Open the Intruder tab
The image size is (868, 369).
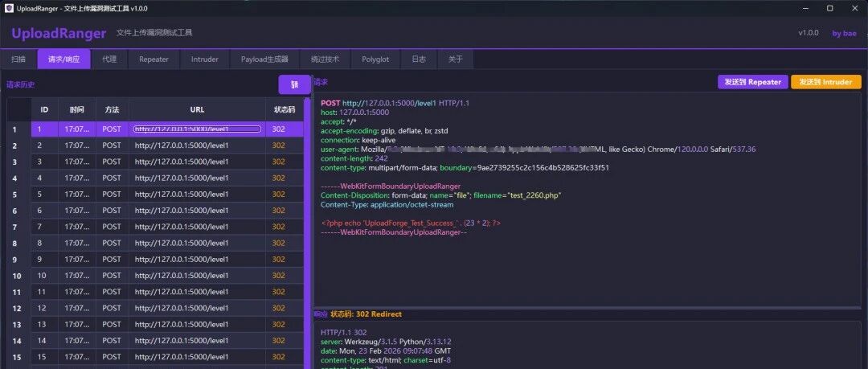(x=205, y=59)
